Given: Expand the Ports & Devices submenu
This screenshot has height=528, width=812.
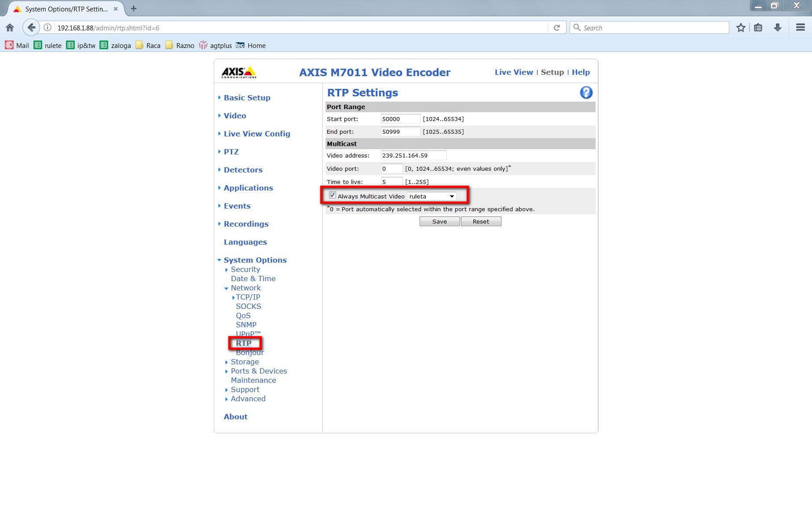Looking at the screenshot, I should (259, 371).
